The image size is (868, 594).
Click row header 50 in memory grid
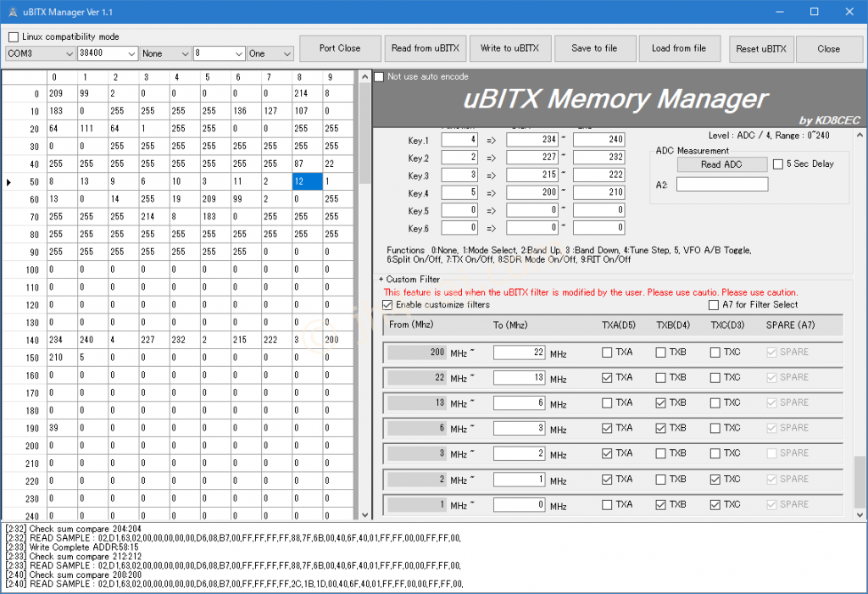25,181
